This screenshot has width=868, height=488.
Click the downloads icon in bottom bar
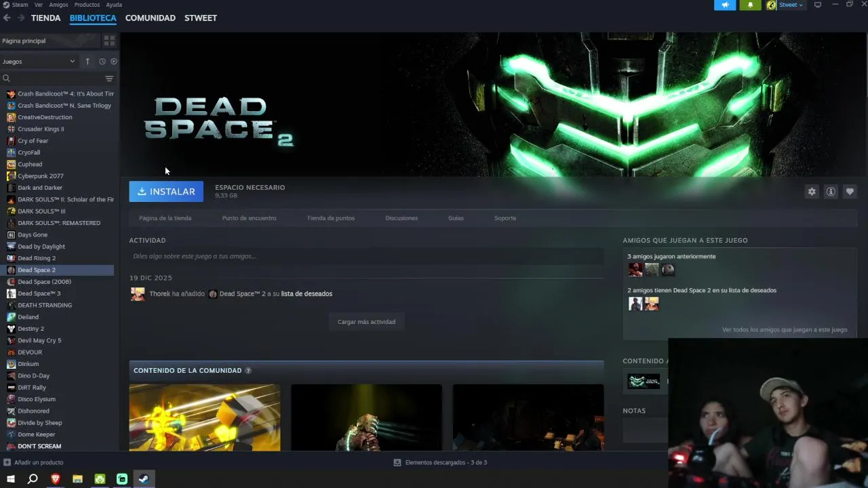coord(397,462)
